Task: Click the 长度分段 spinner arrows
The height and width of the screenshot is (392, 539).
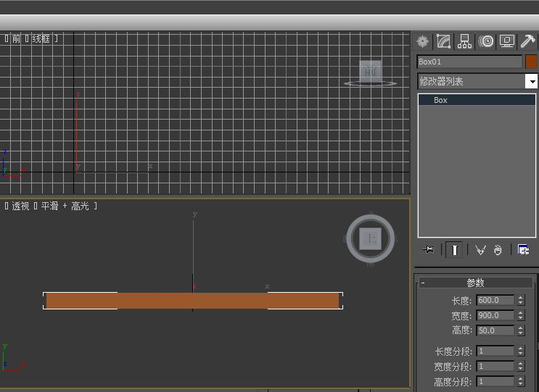Action: (521, 351)
